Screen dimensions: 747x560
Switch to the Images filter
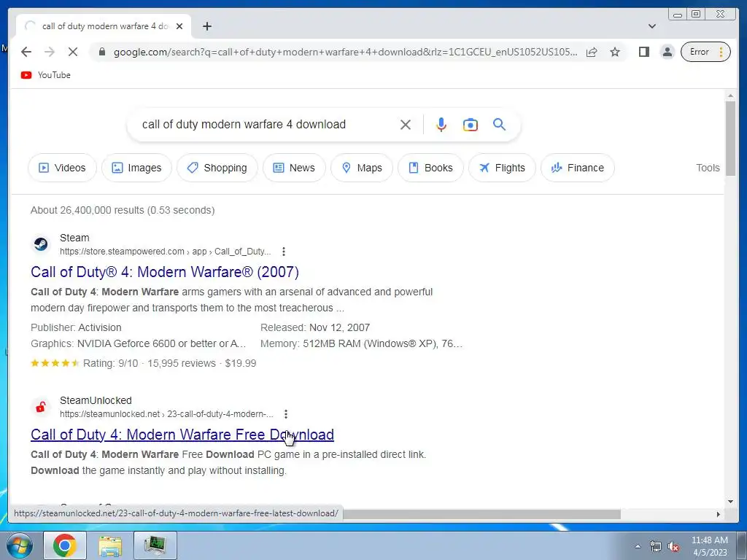136,168
